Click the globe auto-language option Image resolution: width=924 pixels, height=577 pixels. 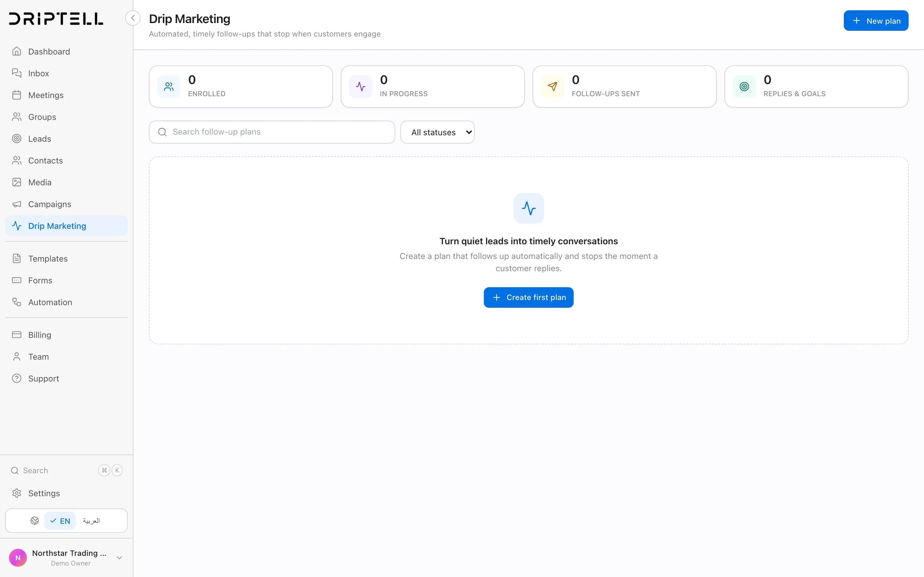click(x=34, y=521)
